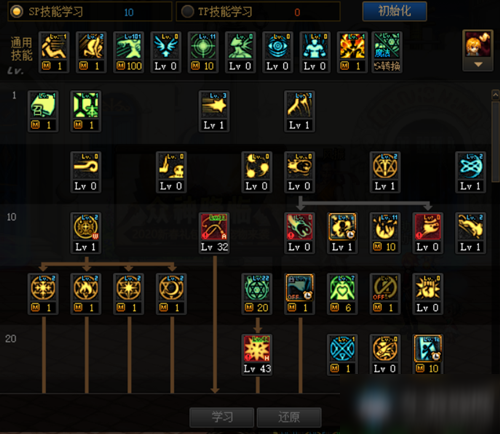Click the 初始化 reset button
The width and height of the screenshot is (500, 434).
pos(394,11)
